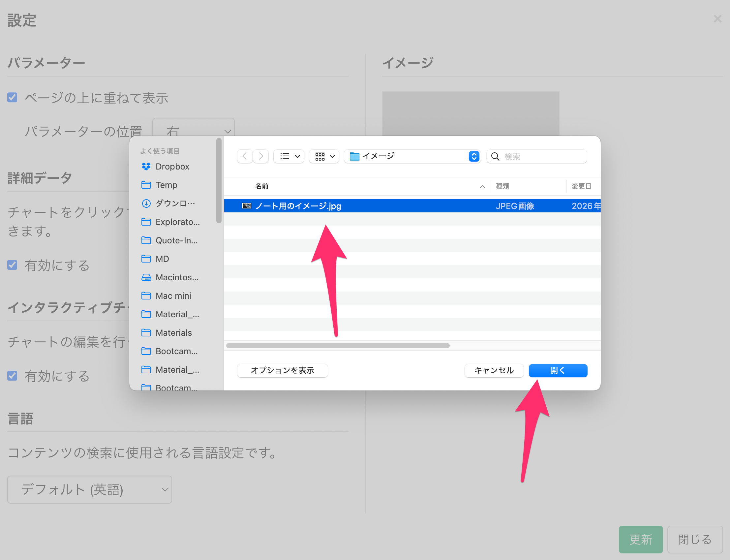Click the 開く button
730x560 pixels.
pyautogui.click(x=558, y=370)
